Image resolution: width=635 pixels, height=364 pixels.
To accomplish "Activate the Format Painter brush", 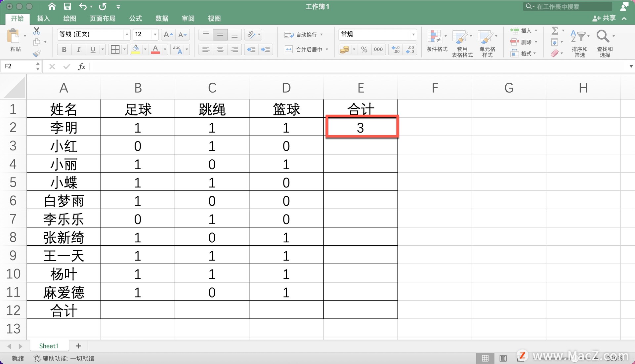I will point(37,53).
